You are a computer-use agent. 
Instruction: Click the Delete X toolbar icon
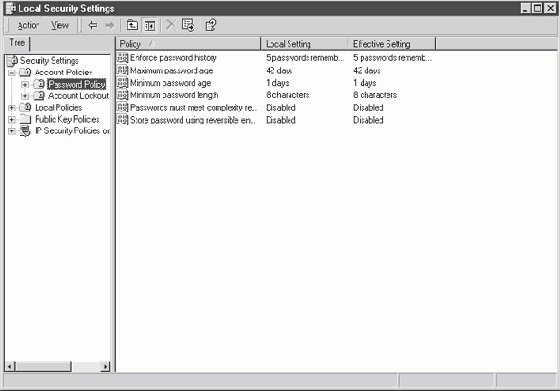click(171, 25)
